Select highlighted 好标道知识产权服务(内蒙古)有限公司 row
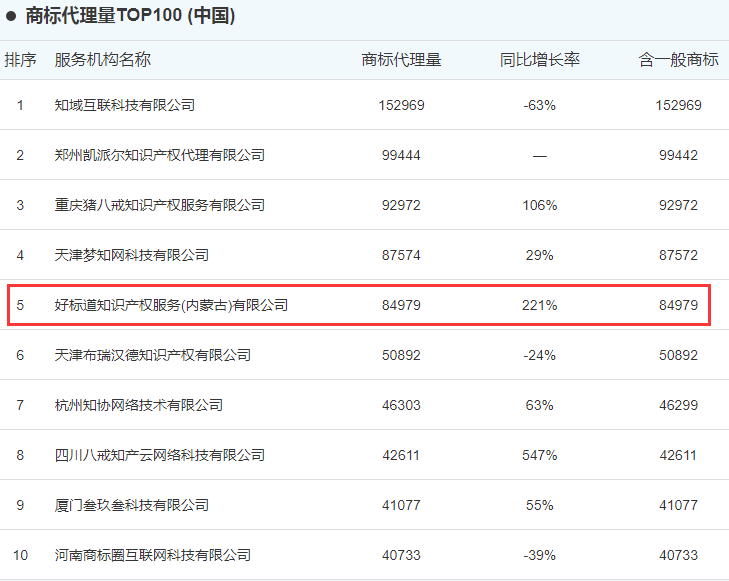The height and width of the screenshot is (581, 729). 359,305
